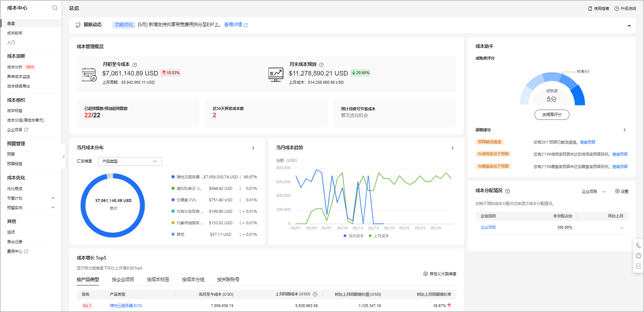Collapse the latest news banner with the dash icon
This screenshot has width=644, height=312.
(x=629, y=26)
